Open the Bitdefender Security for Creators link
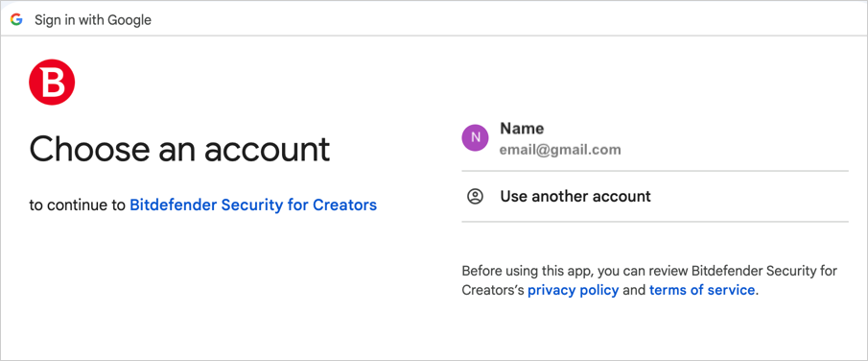868x361 pixels. coord(253,205)
